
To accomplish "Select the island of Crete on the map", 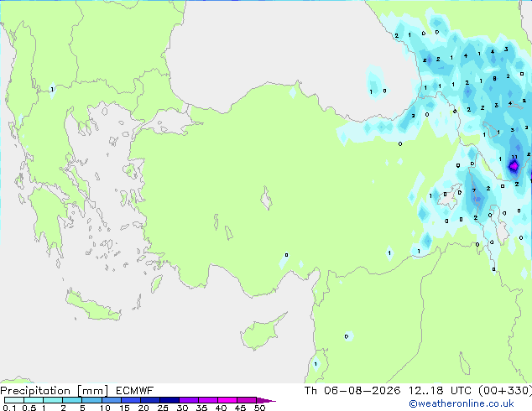I will click(92, 306).
